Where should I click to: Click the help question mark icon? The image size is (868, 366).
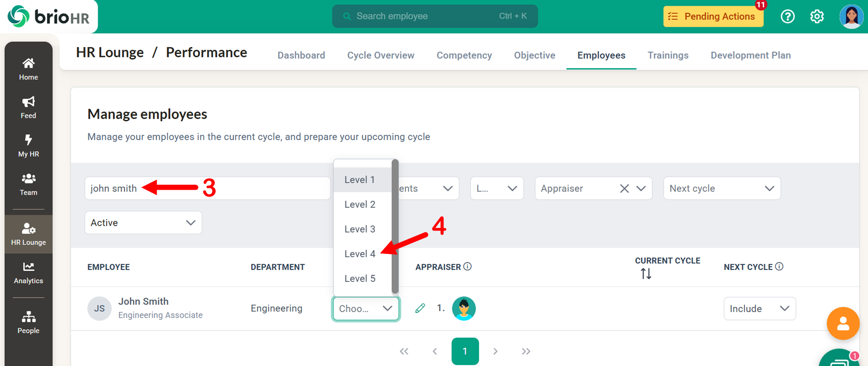787,16
